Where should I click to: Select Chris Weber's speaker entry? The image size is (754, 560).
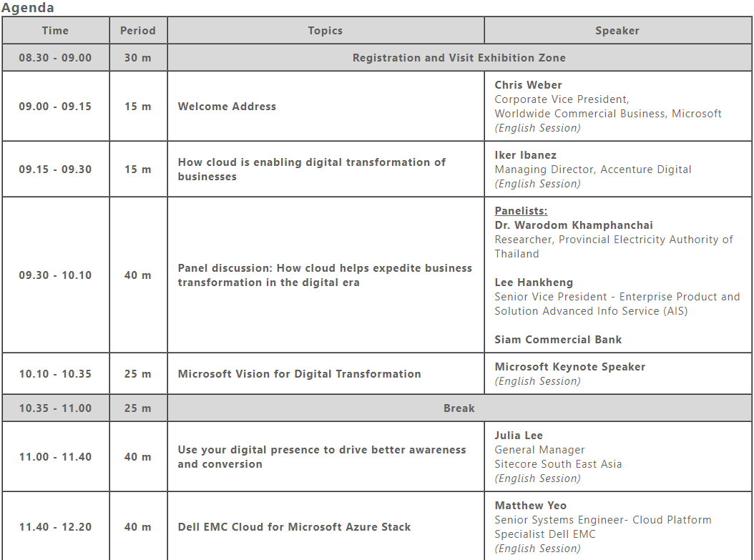pos(529,84)
